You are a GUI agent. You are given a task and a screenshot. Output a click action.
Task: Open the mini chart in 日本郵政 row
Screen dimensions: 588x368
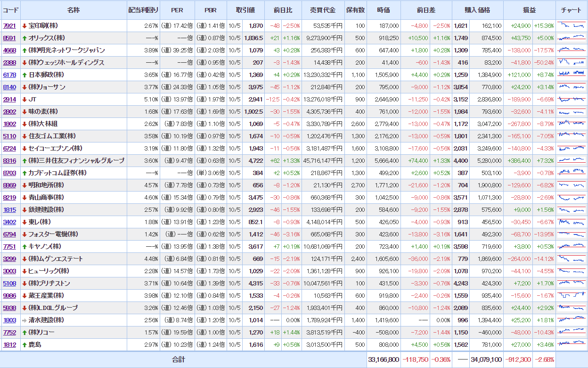[x=571, y=75]
